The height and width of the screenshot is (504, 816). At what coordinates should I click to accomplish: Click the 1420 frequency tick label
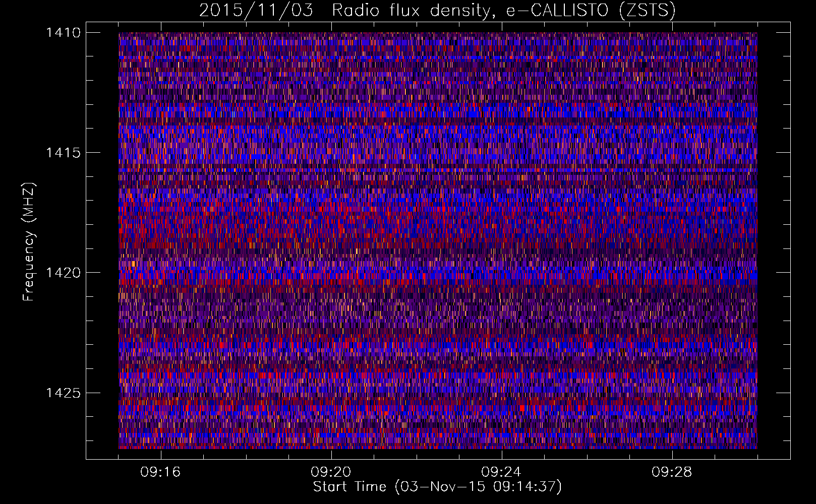(x=63, y=273)
